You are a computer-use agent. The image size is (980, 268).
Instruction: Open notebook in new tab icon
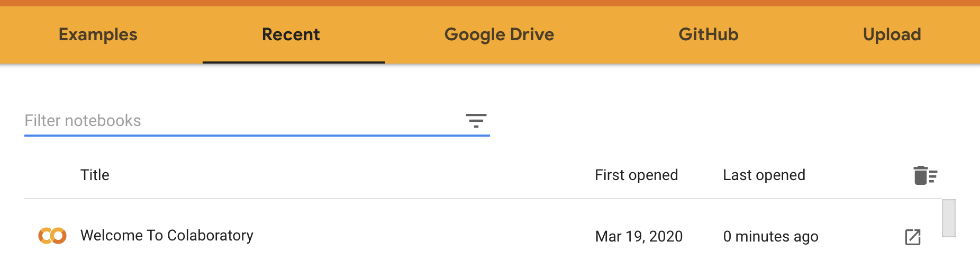[913, 237]
